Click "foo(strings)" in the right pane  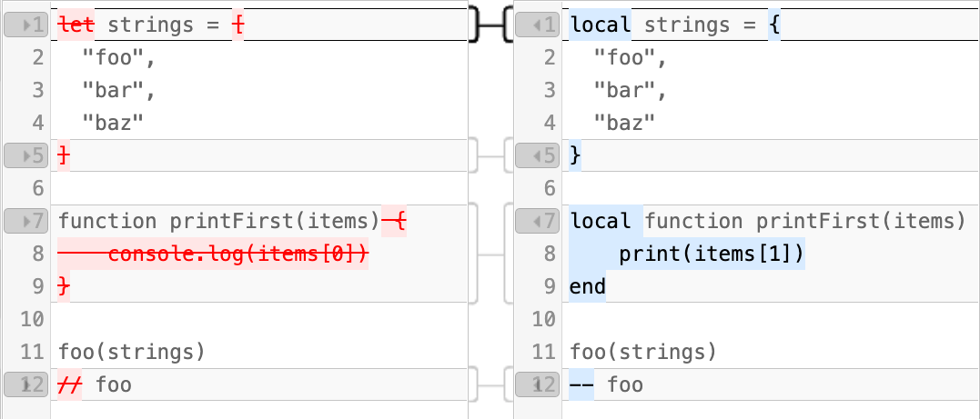643,353
